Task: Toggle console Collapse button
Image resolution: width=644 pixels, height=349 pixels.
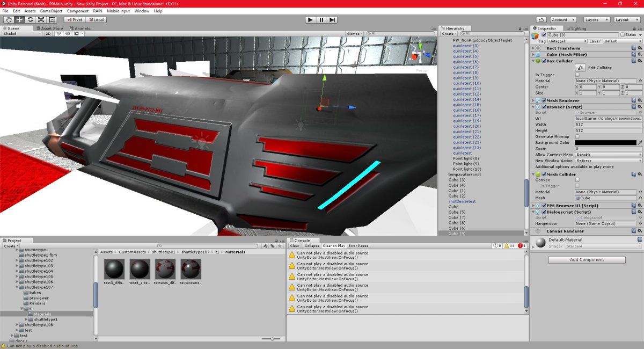Action: click(x=312, y=246)
